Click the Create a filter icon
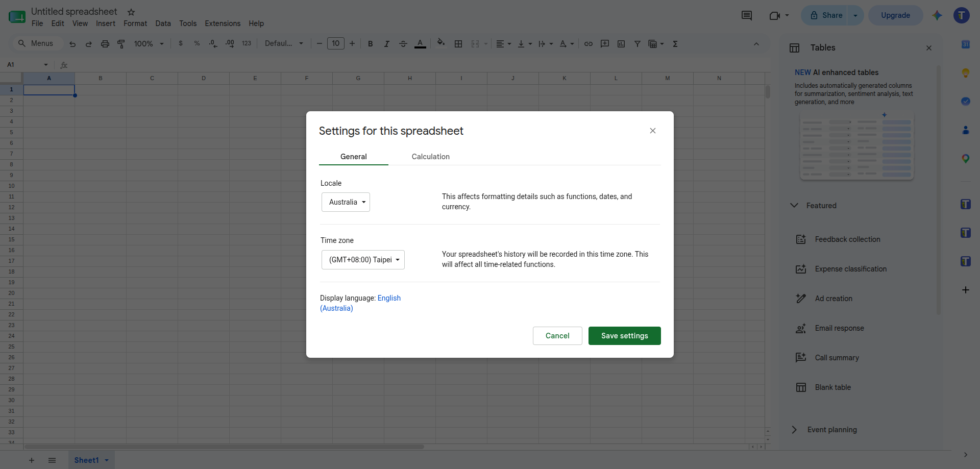Viewport: 980px width, 469px height. pyautogui.click(x=638, y=44)
